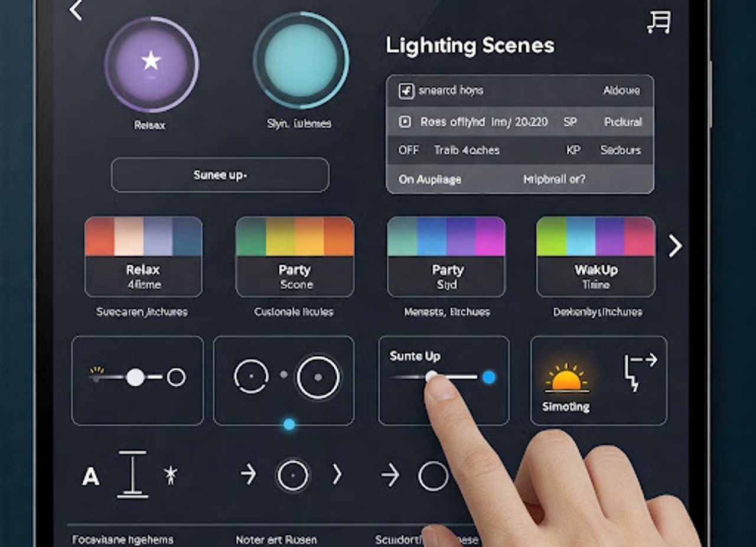
Task: Check the box beside sneared hoys row
Action: click(406, 90)
